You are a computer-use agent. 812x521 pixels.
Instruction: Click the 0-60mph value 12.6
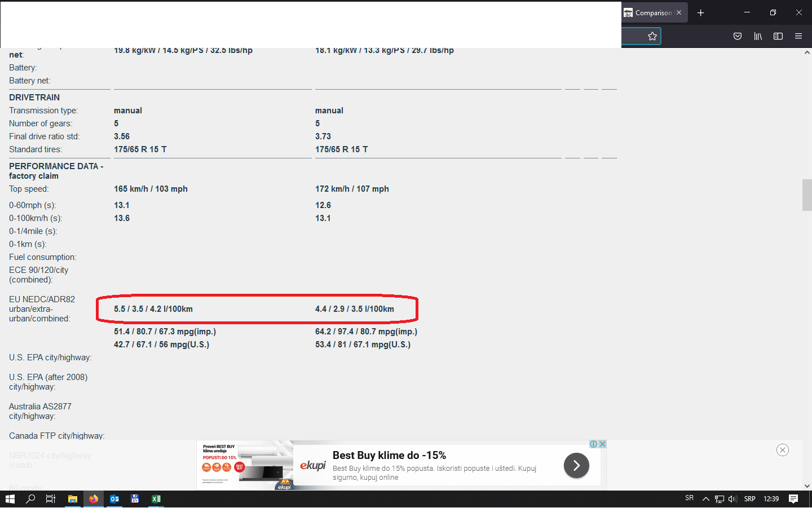tap(323, 205)
